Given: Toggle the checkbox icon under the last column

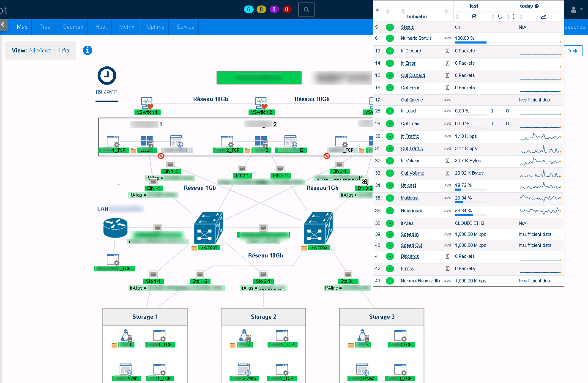Looking at the screenshot, I should click(474, 16).
